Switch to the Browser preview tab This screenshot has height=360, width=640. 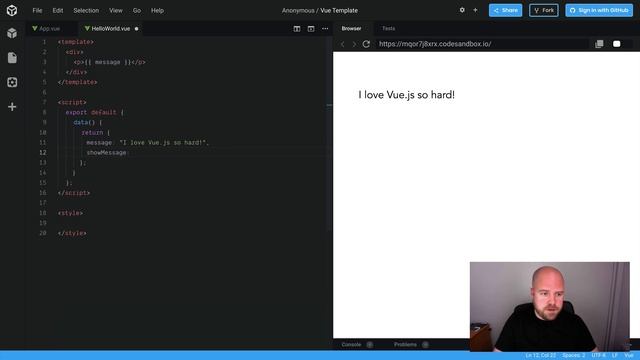(351, 29)
